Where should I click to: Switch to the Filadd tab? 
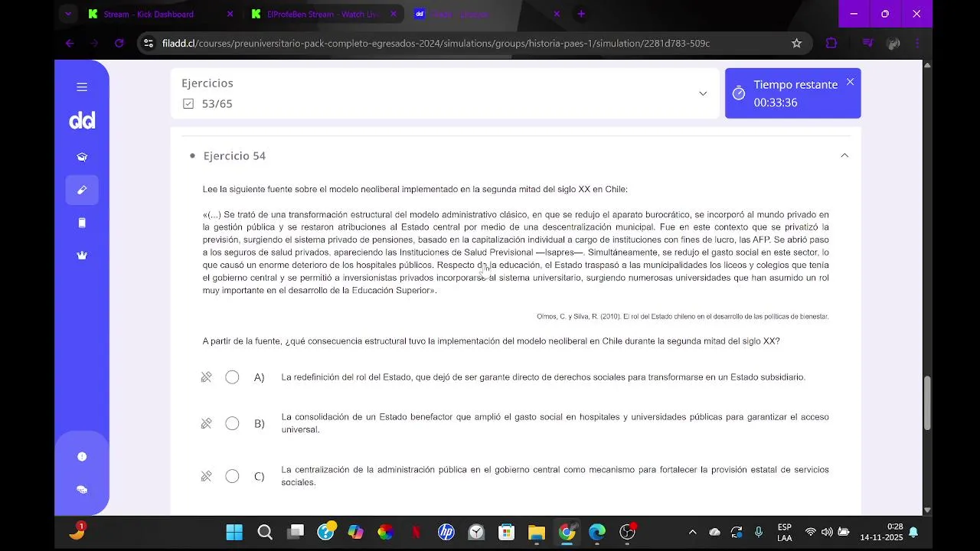[x=486, y=14]
